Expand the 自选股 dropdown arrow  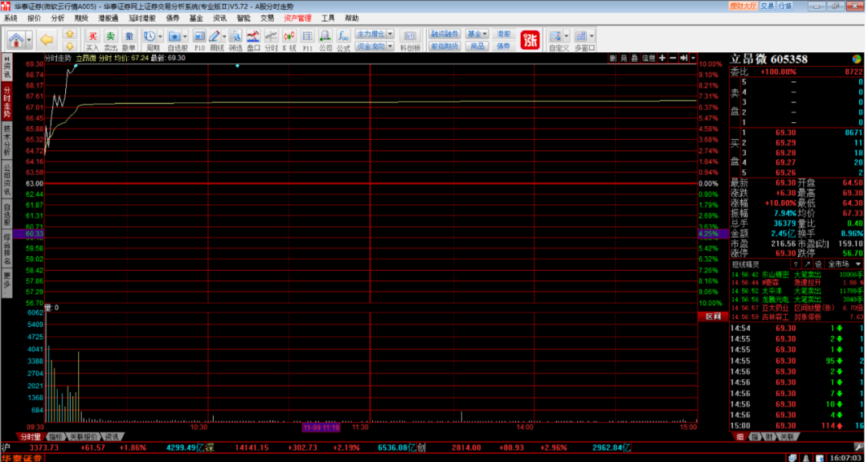pos(185,36)
